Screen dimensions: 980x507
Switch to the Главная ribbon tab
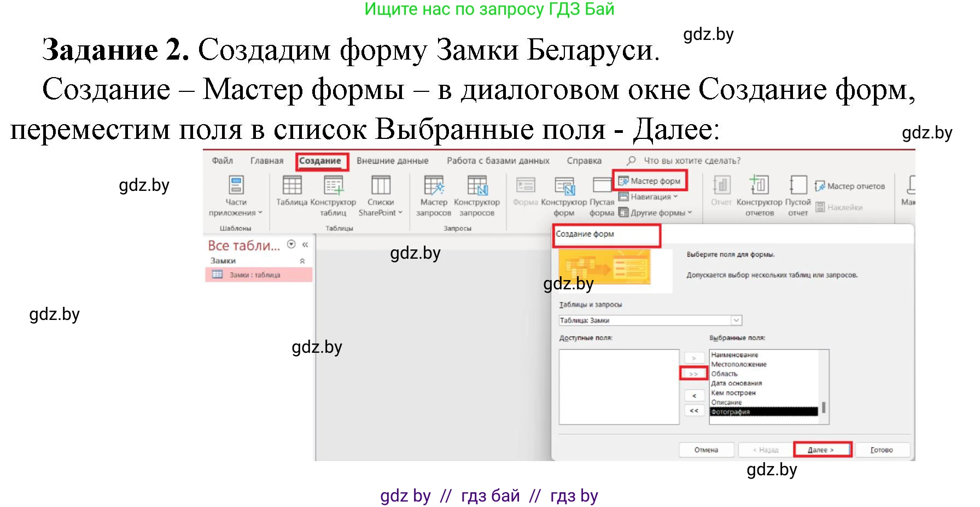[x=266, y=160]
